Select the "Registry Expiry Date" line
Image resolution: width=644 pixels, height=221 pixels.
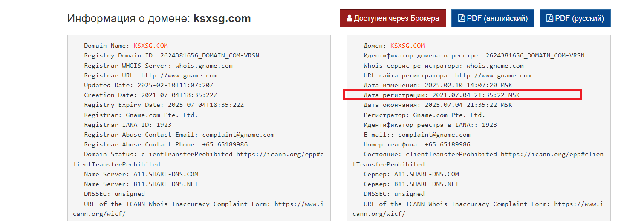coord(164,105)
